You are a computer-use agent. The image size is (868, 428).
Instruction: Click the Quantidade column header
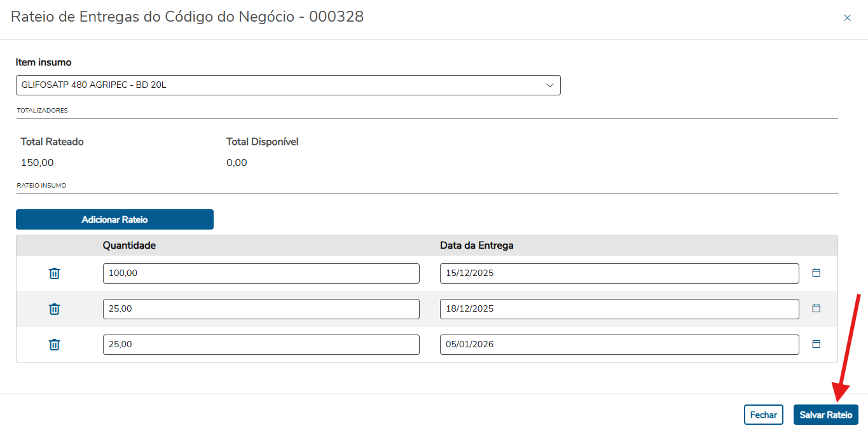(129, 245)
